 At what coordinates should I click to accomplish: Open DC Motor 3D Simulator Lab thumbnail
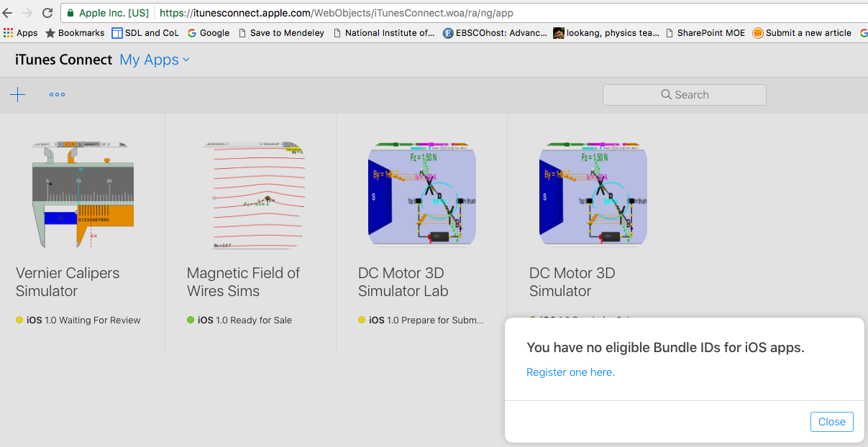click(422, 195)
